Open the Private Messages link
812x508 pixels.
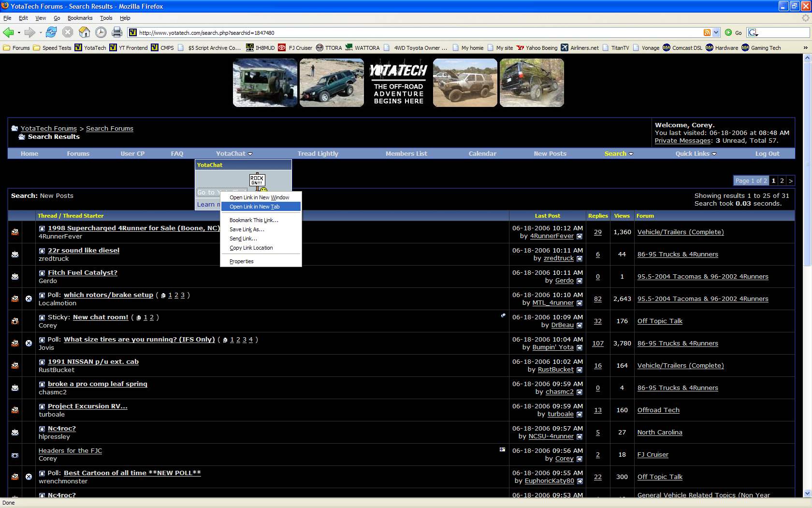(682, 140)
